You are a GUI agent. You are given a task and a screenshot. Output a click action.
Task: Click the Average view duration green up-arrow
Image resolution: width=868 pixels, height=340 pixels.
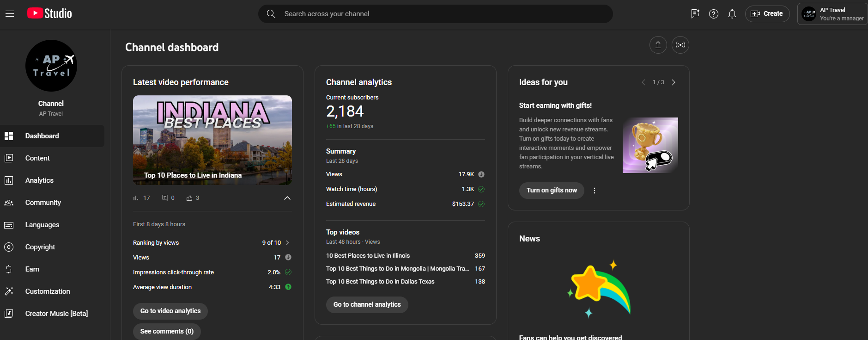(288, 287)
